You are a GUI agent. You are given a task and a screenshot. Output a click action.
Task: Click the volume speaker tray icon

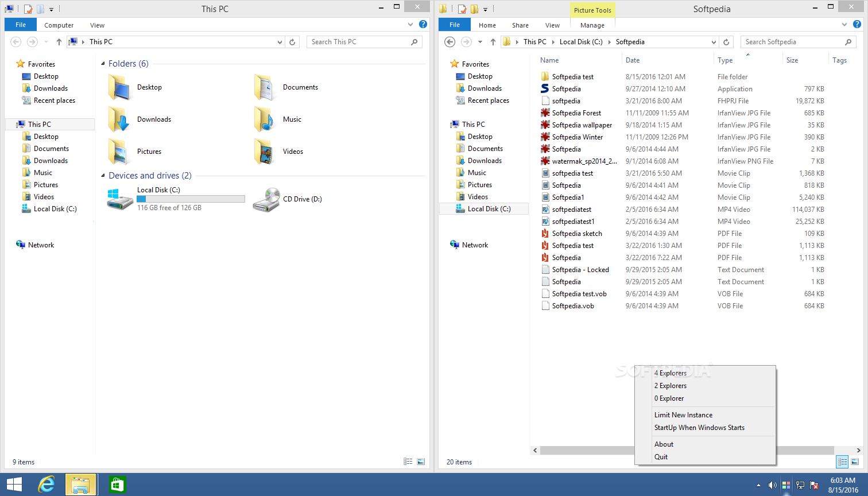click(x=772, y=485)
